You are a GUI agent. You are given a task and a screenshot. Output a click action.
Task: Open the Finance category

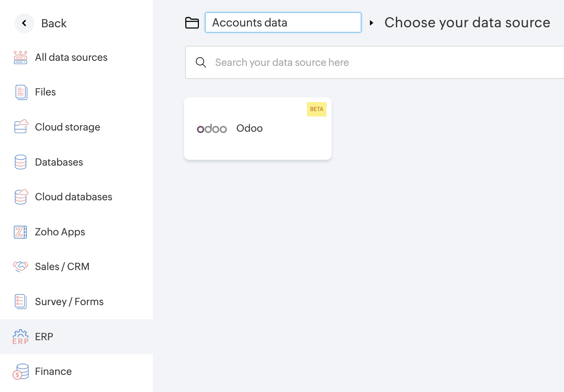click(53, 371)
